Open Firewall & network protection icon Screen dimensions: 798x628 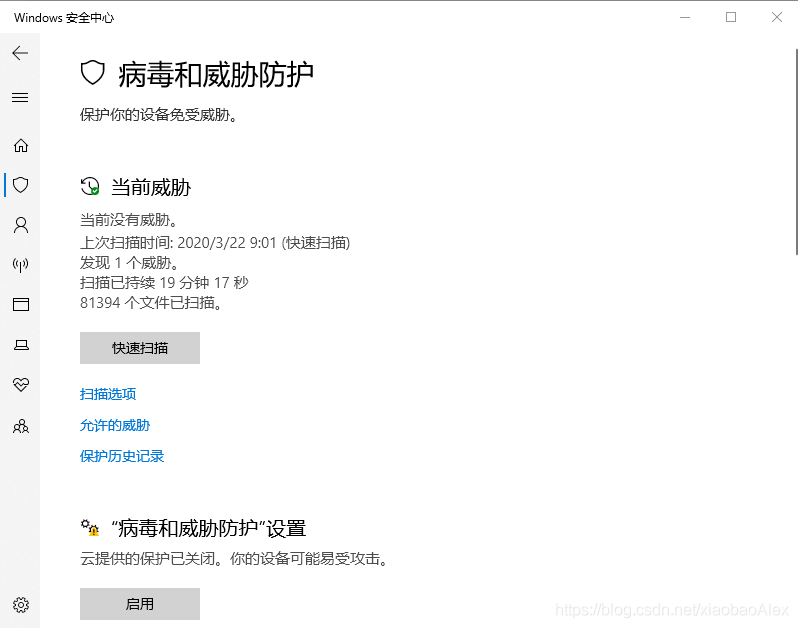point(21,265)
